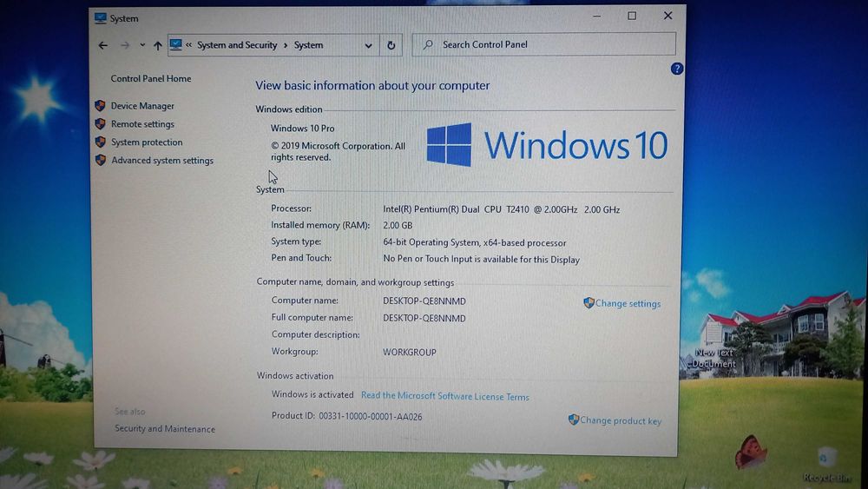This screenshot has width=868, height=489.
Task: Focus the Search Control Panel field
Action: (x=543, y=44)
